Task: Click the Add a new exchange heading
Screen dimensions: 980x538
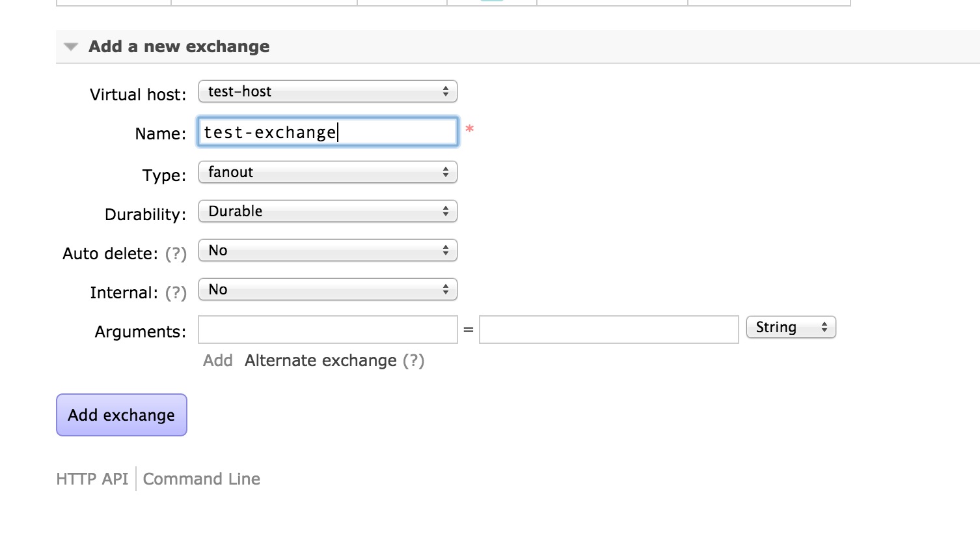Action: (x=179, y=47)
